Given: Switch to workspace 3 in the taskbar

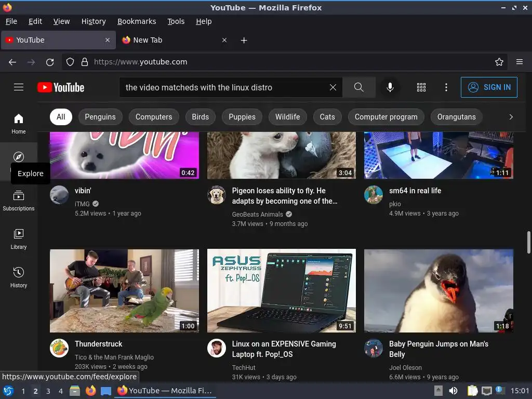Looking at the screenshot, I should (x=48, y=391).
